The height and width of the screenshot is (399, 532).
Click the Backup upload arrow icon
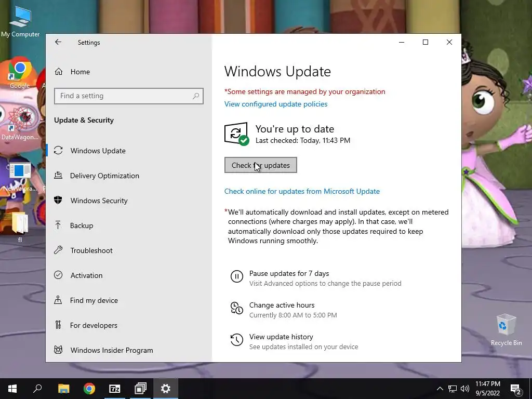point(58,225)
